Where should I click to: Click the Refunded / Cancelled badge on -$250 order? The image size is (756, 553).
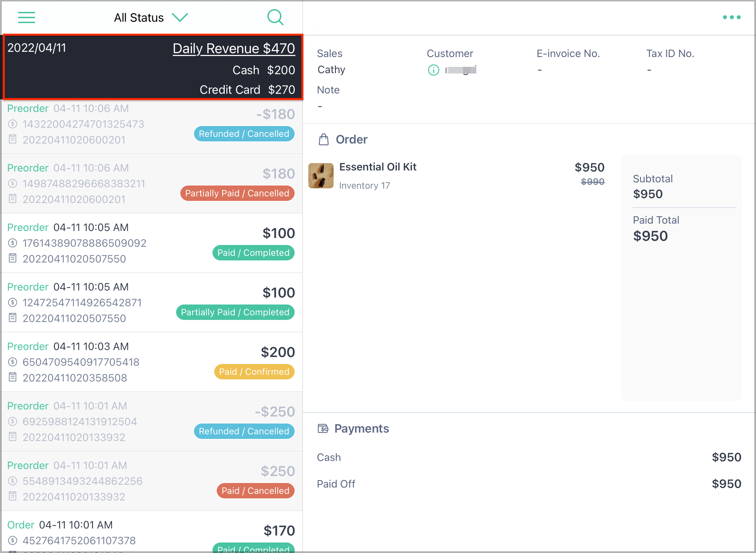(x=244, y=431)
